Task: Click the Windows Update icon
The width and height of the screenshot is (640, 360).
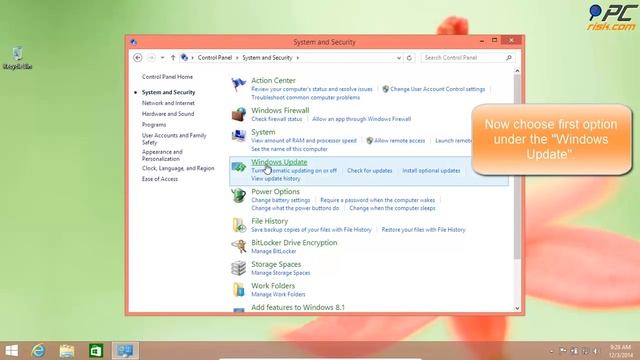Action: tap(238, 166)
